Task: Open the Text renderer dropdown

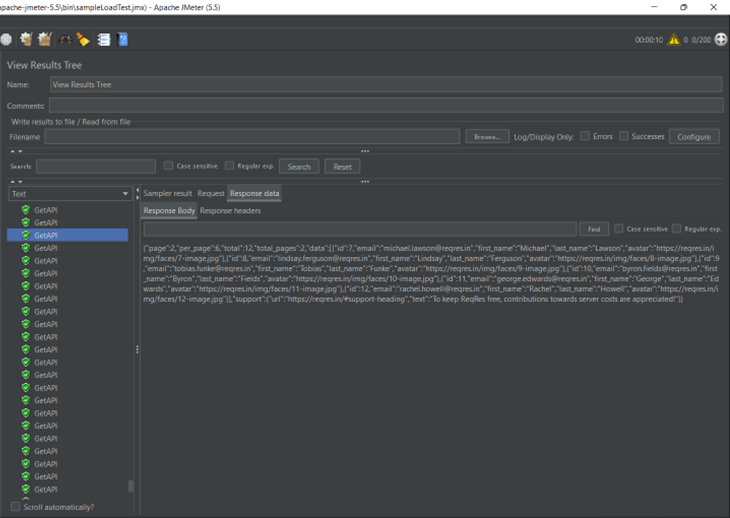Action: pyautogui.click(x=70, y=194)
